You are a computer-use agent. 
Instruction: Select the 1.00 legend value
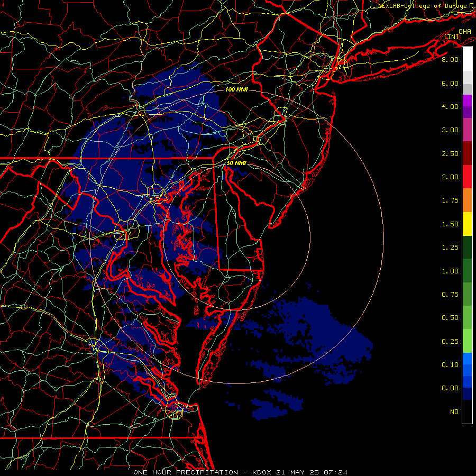[450, 271]
